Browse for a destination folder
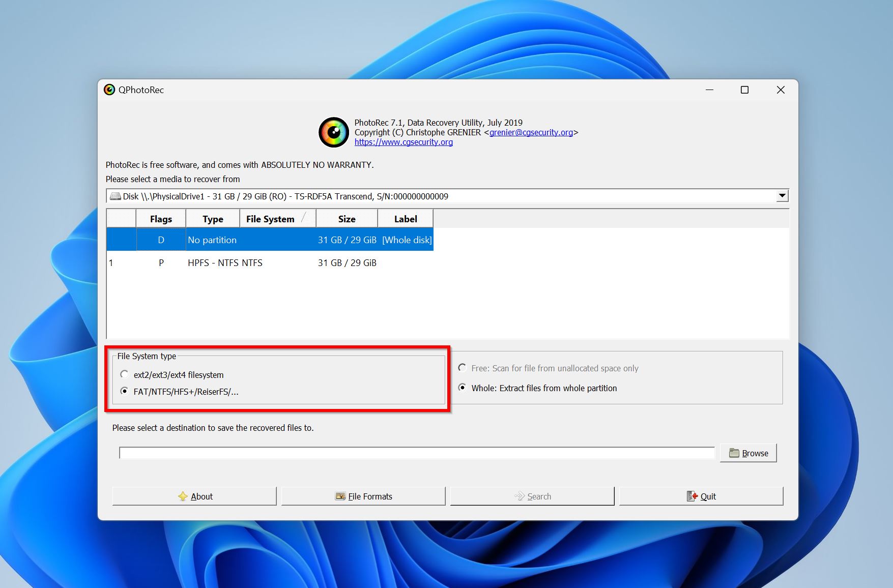This screenshot has height=588, width=893. 748,453
